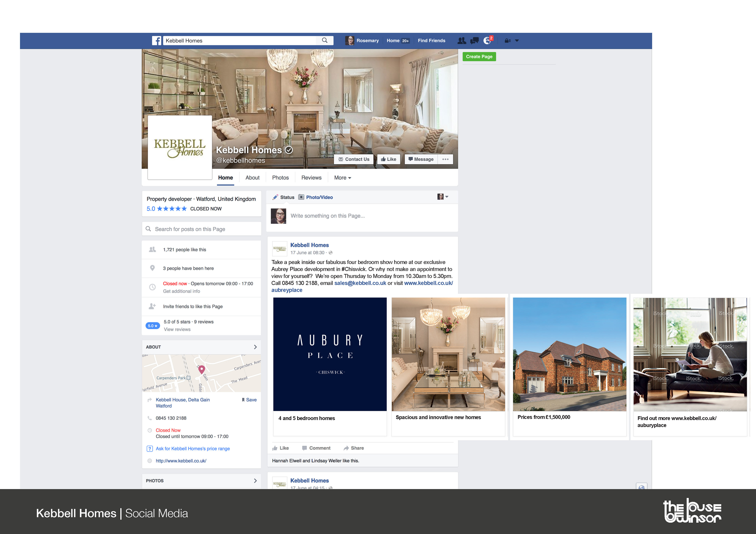The image size is (756, 534).
Task: Click the search magnifier icon
Action: [325, 41]
